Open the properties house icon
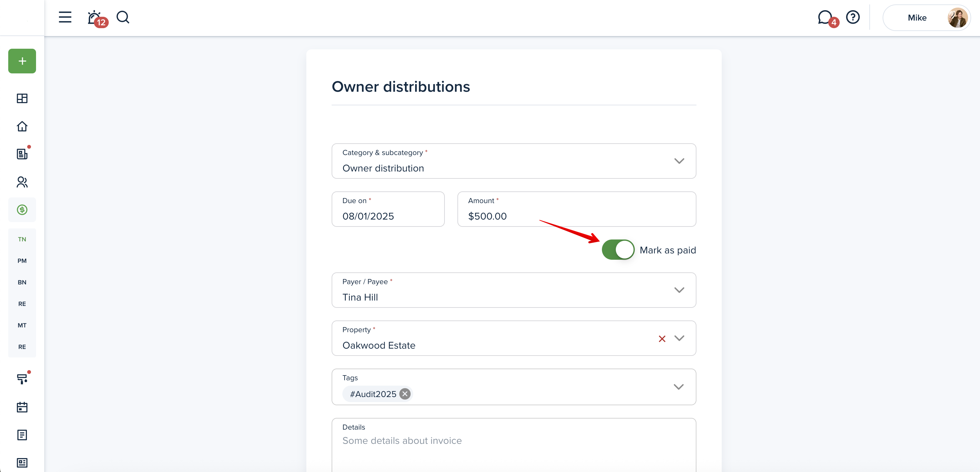This screenshot has height=472, width=980. tap(22, 126)
